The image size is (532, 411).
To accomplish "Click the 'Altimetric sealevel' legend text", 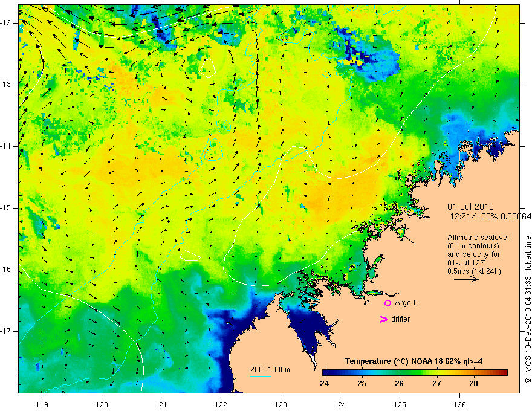I will [x=478, y=238].
